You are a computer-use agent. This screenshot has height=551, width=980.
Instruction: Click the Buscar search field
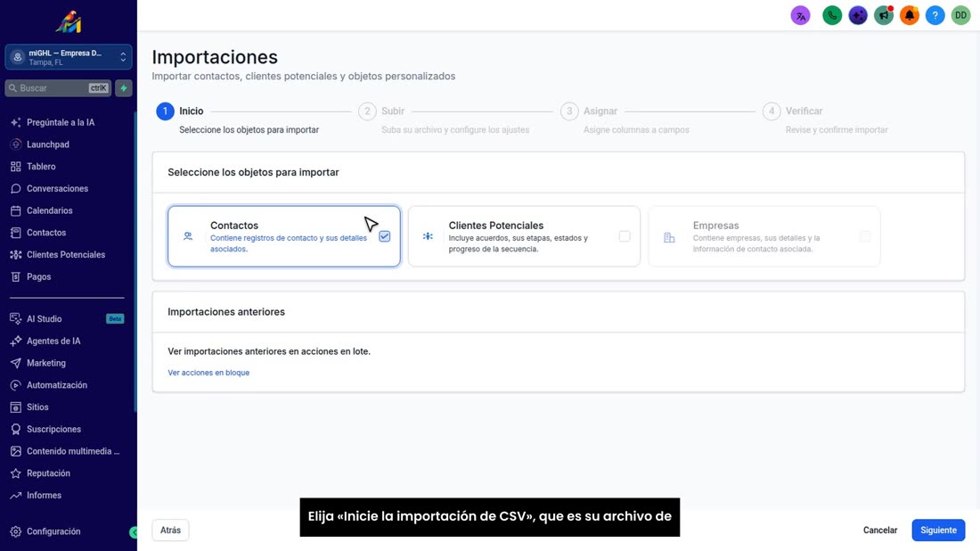coord(58,88)
